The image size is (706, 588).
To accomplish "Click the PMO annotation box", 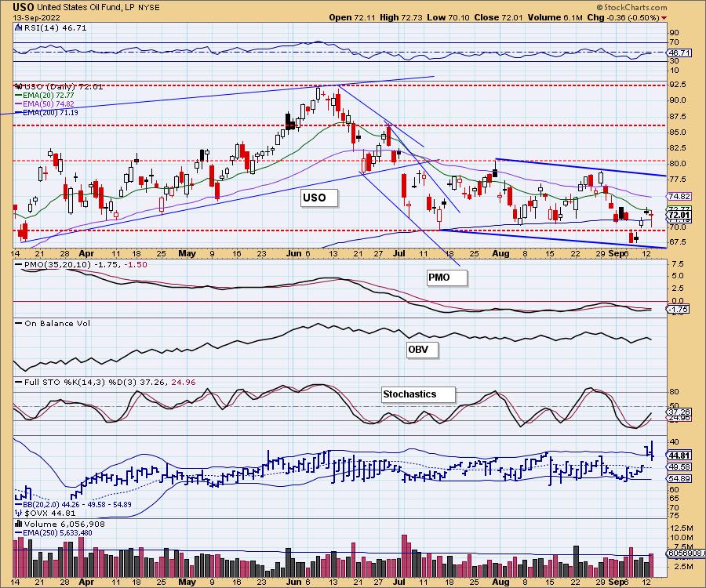I will (x=446, y=277).
